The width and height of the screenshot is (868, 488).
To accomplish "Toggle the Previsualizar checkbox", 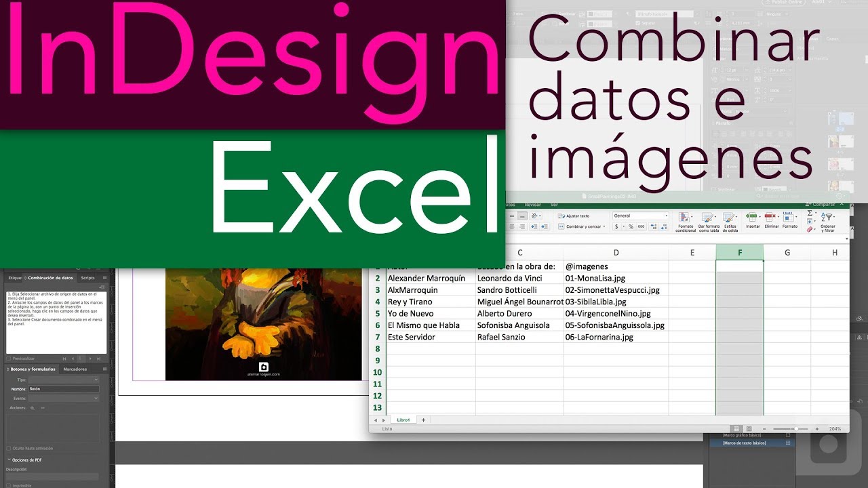I will tap(8, 359).
